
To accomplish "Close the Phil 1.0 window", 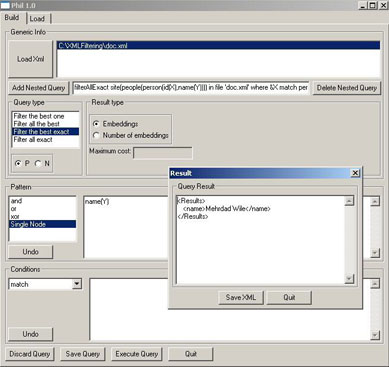I will click(x=383, y=5).
